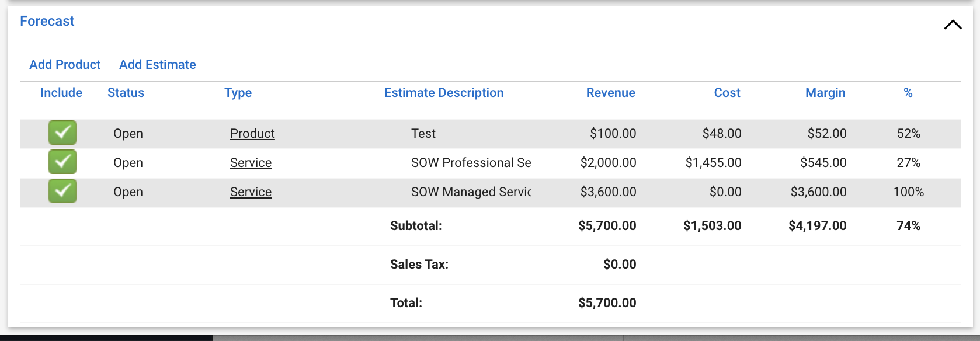Sort by the Margin column header
This screenshot has height=341, width=980.
(825, 93)
